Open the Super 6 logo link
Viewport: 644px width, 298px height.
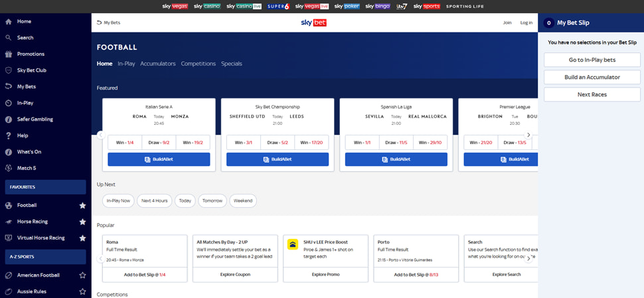278,6
